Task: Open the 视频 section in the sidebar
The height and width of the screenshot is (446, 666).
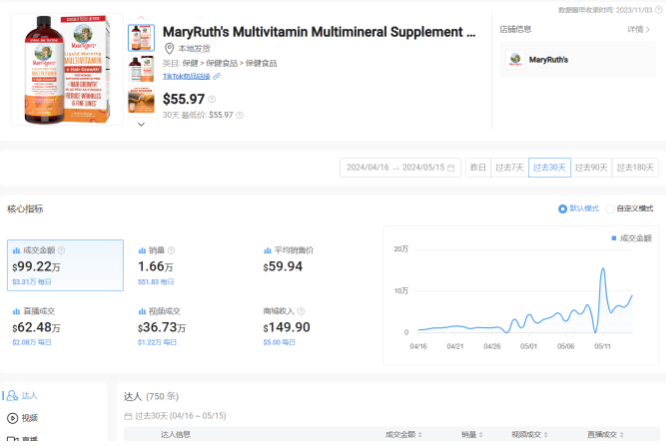Action: 29,418
